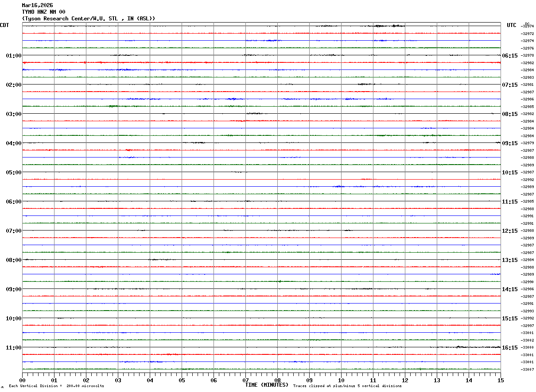Image resolution: width=536 pixels, height=392 pixels.
Task: Select the date text Mar16,2026
Action: point(37,5)
